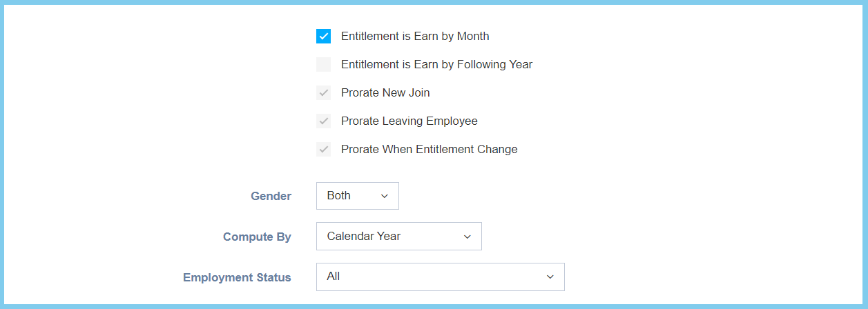Open the Gender dropdown
The image size is (868, 309).
pos(357,196)
